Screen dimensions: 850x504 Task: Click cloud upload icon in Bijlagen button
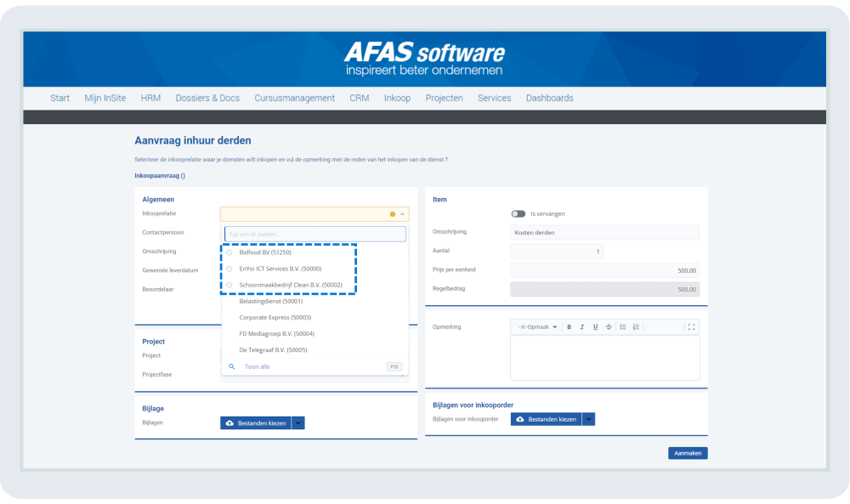(x=229, y=423)
